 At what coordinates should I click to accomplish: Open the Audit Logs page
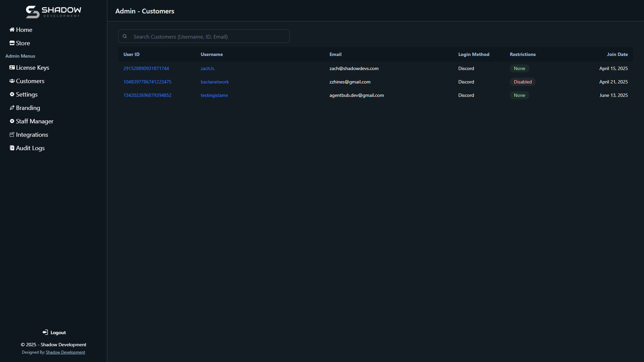(x=30, y=148)
